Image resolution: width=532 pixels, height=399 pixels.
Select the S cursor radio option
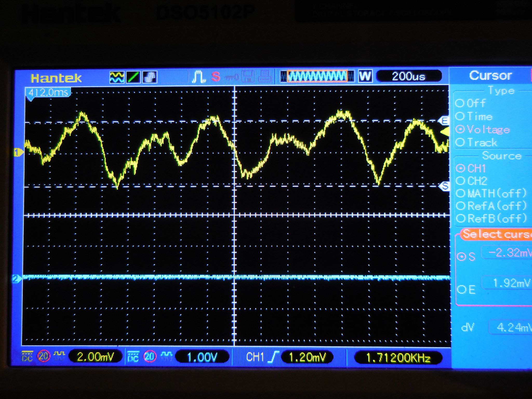(x=466, y=257)
